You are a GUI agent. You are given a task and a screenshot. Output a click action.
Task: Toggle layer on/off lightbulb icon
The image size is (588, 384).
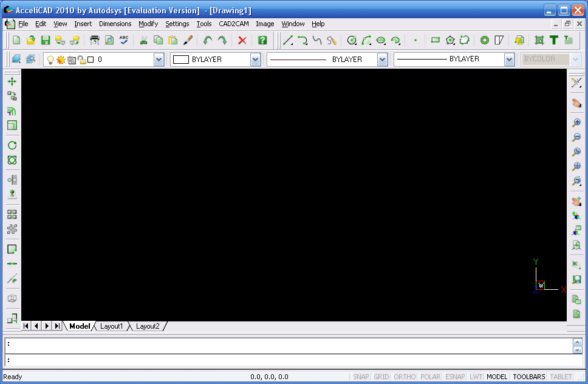coord(50,60)
